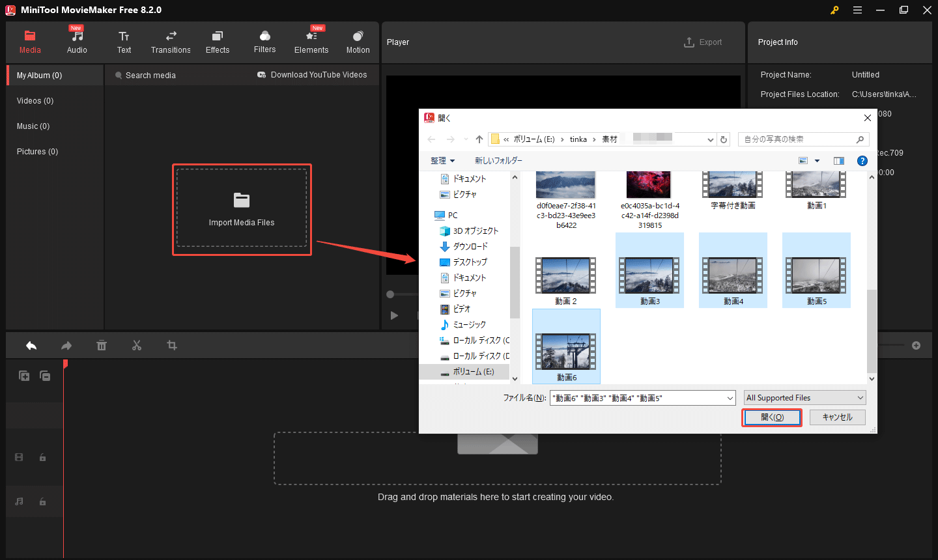Click the player progress slider handle
938x560 pixels.
click(x=390, y=295)
